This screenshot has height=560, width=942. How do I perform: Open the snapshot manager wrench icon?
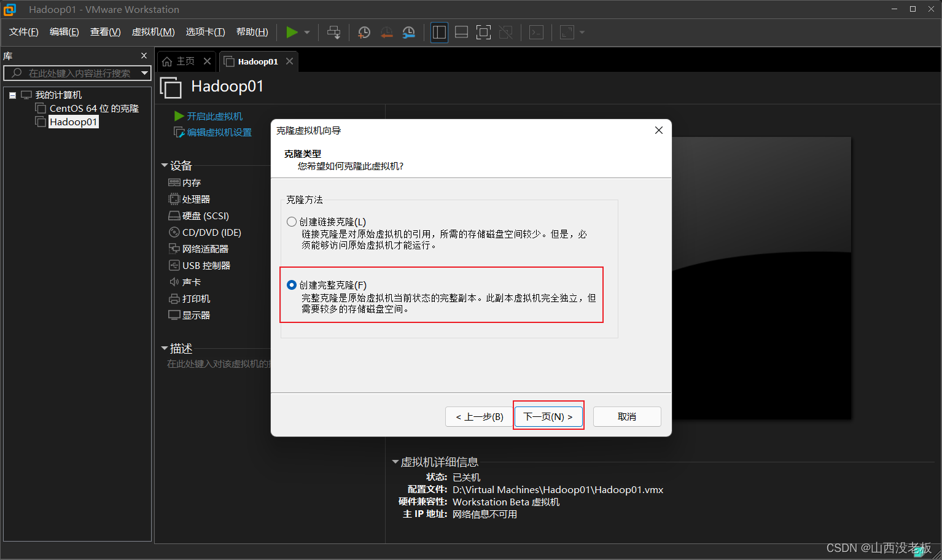coord(409,33)
